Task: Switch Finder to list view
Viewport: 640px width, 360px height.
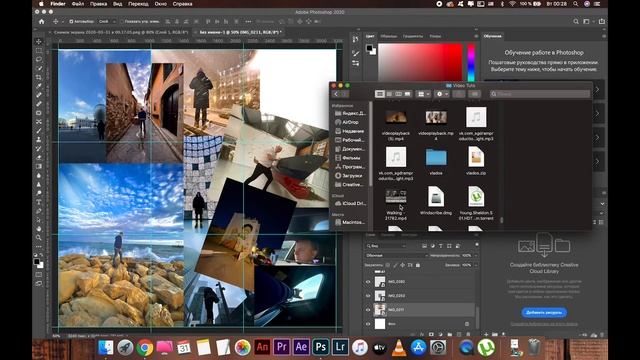Action: [x=389, y=94]
